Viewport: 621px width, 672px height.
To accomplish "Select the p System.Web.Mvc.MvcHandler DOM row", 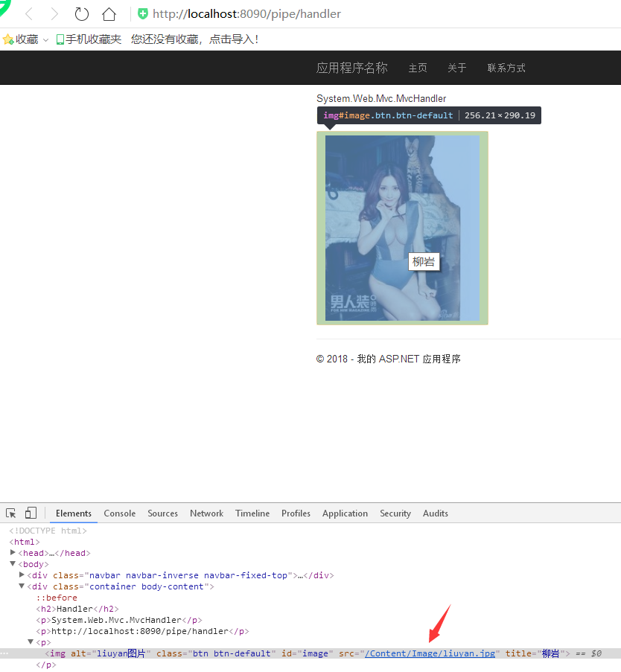I will [x=119, y=620].
